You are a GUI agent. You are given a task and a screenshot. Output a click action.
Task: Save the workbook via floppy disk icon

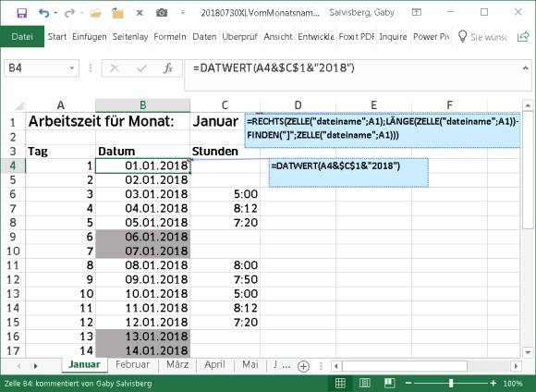coord(21,13)
